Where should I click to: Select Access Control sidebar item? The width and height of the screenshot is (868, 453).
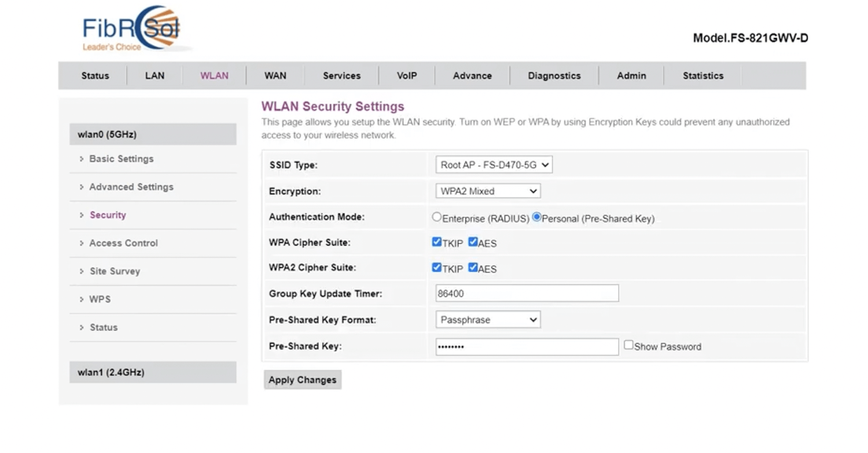point(123,243)
